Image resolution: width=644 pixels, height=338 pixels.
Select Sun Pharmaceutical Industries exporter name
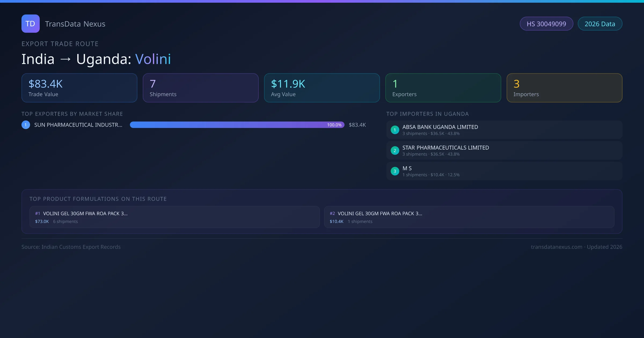click(x=78, y=125)
